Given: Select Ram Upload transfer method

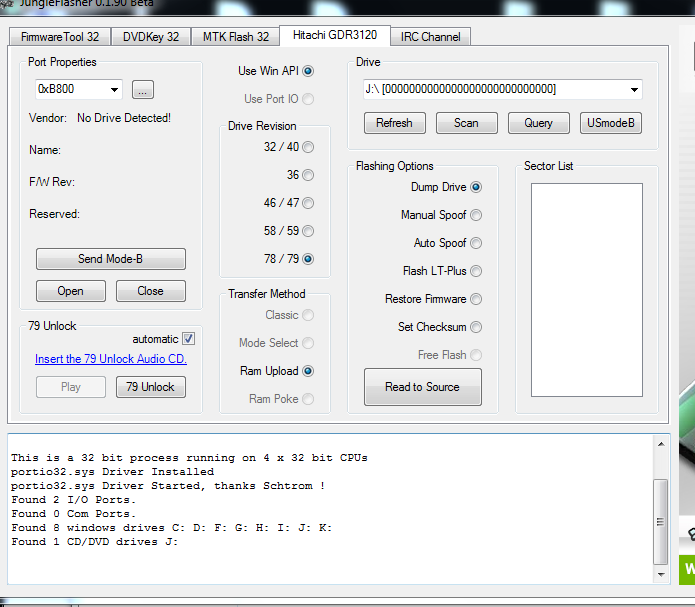Looking at the screenshot, I should coord(308,371).
